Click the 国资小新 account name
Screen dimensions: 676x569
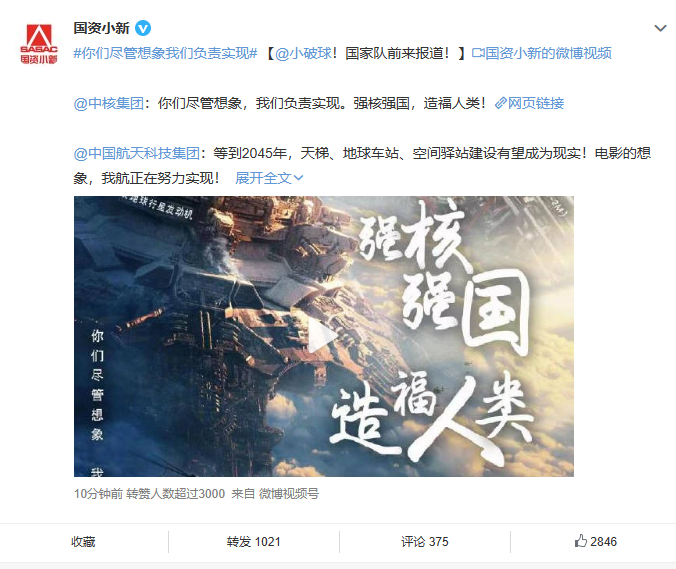tap(101, 28)
